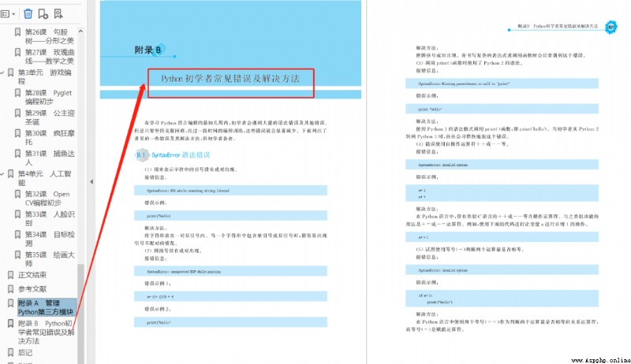Click bookmark icon beside 第34课

click(x=17, y=234)
